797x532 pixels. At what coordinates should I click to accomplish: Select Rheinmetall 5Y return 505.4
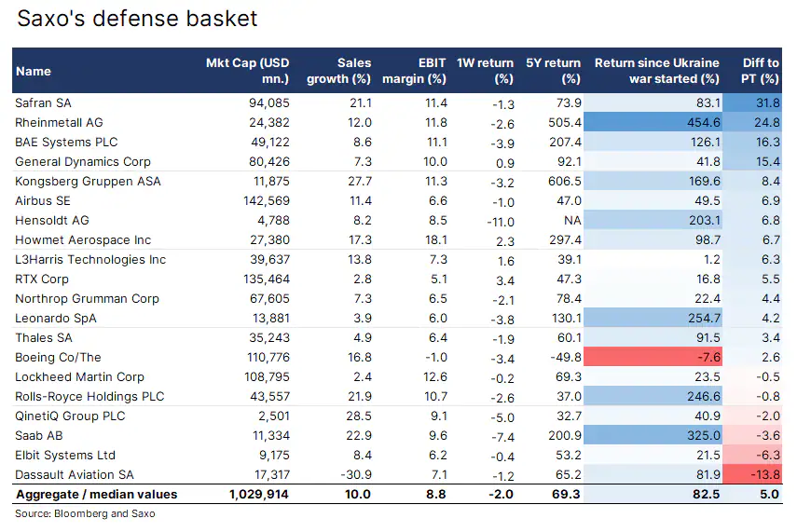click(x=565, y=122)
